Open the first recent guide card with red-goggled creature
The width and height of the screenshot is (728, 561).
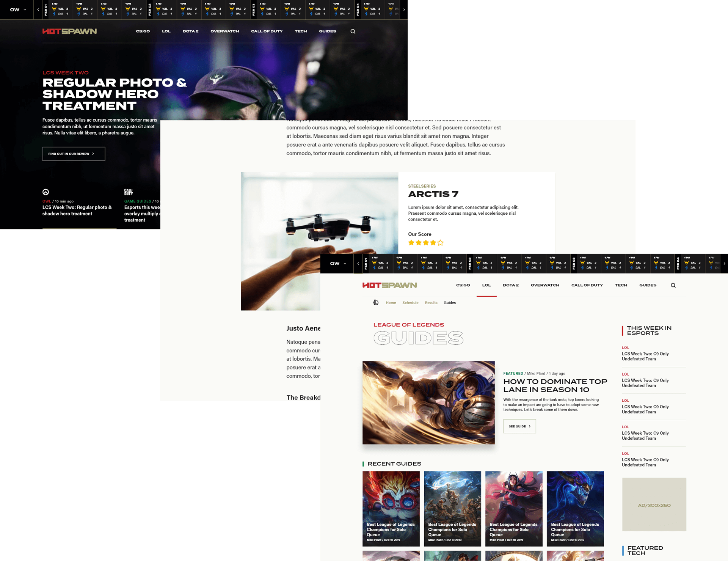point(391,509)
